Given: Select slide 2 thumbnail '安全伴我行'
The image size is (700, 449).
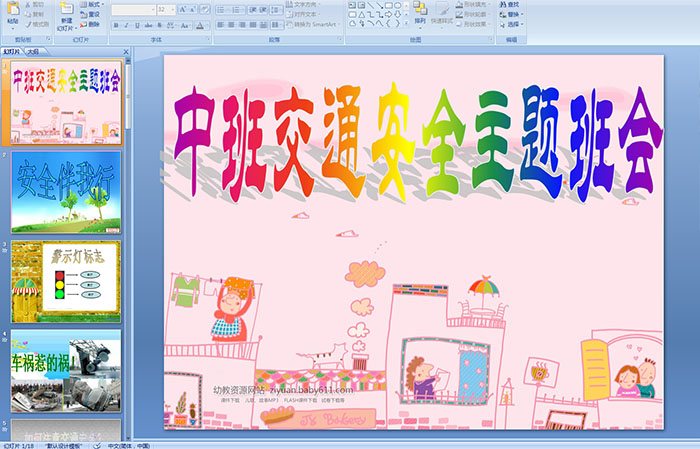Looking at the screenshot, I should coord(66,192).
